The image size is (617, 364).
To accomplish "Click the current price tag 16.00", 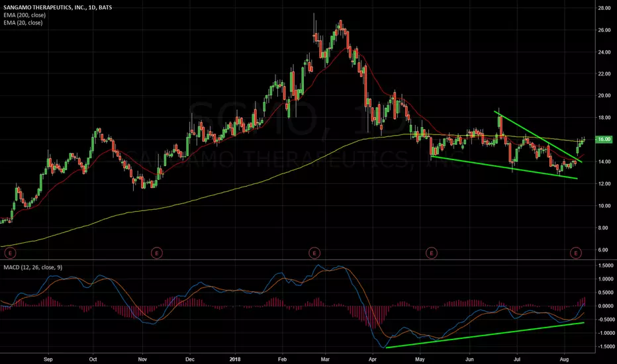I will 604,139.
